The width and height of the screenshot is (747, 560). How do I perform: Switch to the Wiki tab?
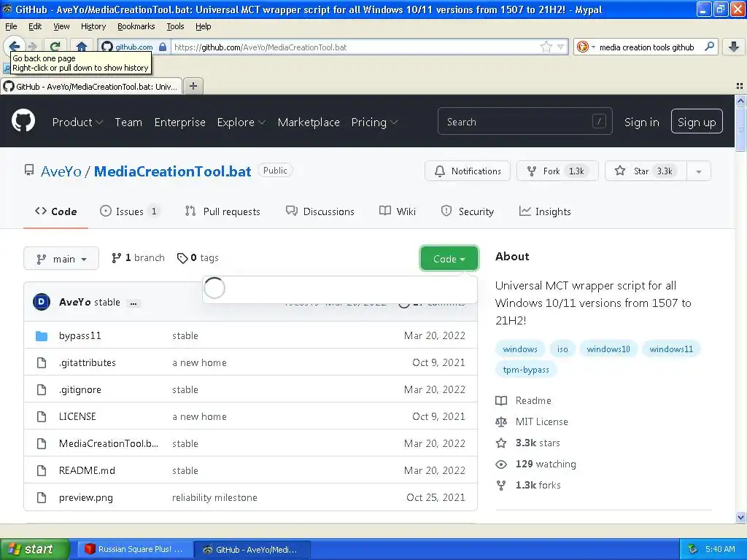(x=398, y=211)
